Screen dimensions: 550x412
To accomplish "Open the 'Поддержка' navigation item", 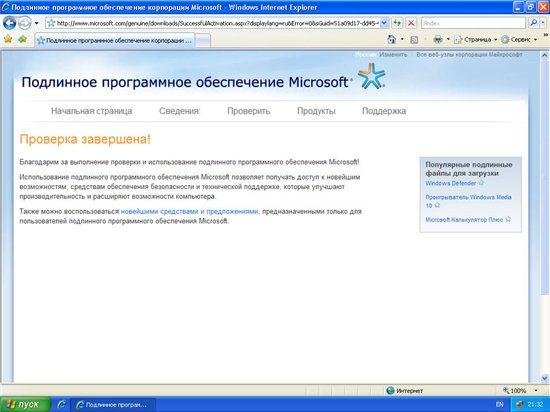I will [384, 111].
